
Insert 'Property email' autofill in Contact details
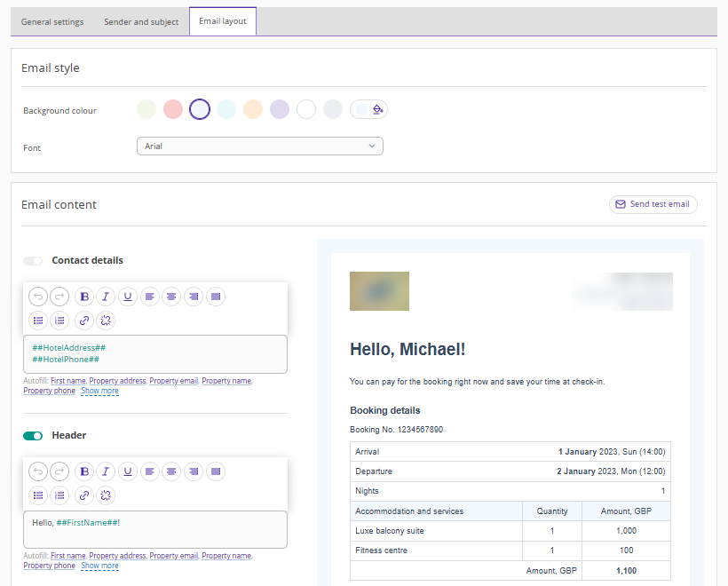pos(173,381)
